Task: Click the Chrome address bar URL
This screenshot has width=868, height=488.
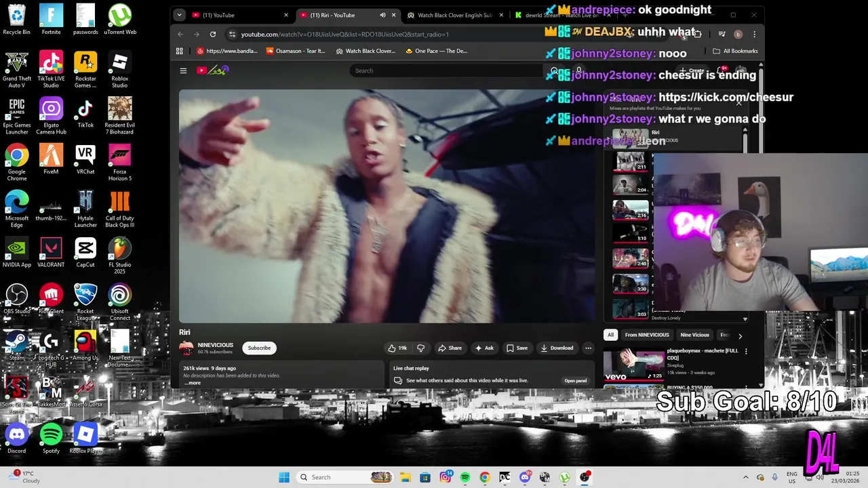Action: pyautogui.click(x=344, y=34)
